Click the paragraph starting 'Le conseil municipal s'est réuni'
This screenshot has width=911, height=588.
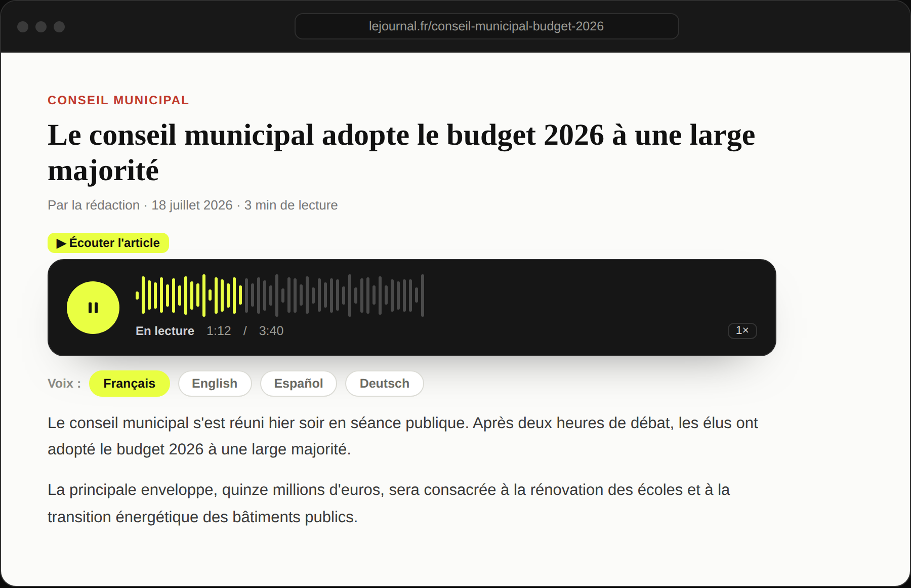point(402,436)
